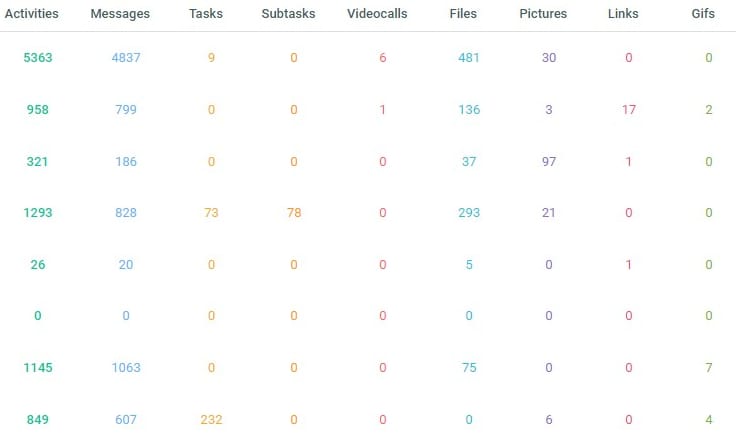Click the Pictures column header
This screenshot has width=736, height=442.
(x=543, y=14)
